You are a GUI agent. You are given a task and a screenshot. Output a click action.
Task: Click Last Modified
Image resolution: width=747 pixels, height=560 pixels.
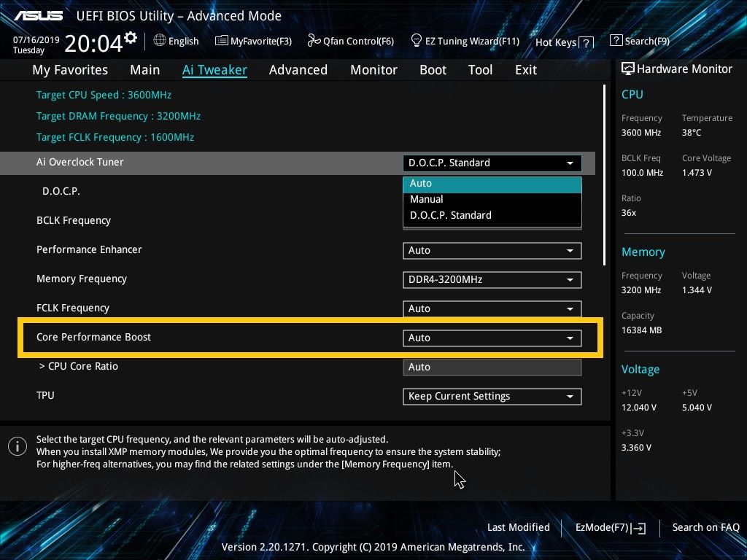click(x=519, y=528)
